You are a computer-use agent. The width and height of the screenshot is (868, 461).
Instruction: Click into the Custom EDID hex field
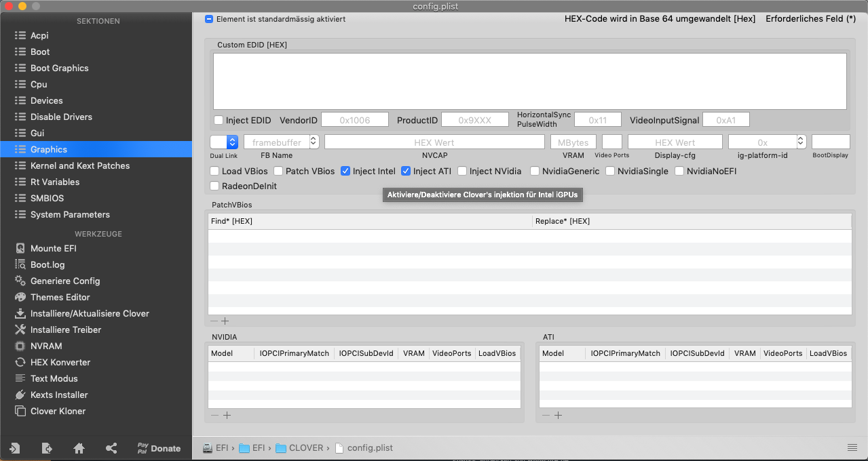tap(529, 81)
